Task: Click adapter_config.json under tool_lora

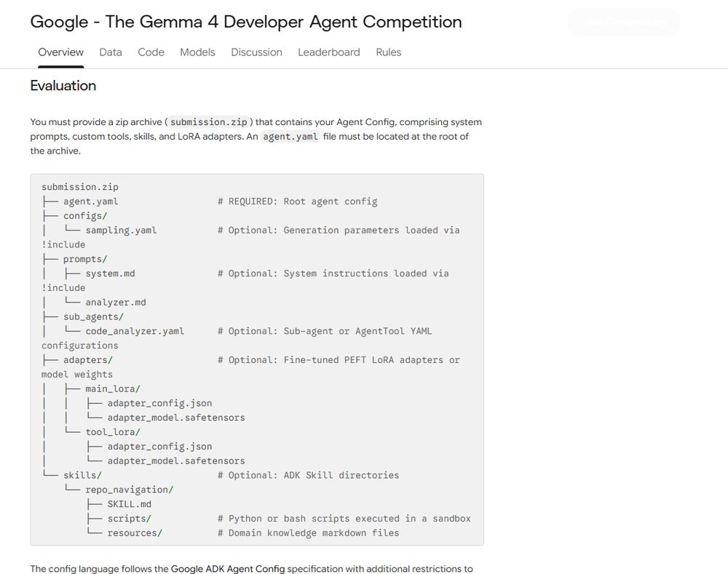Action: tap(159, 446)
